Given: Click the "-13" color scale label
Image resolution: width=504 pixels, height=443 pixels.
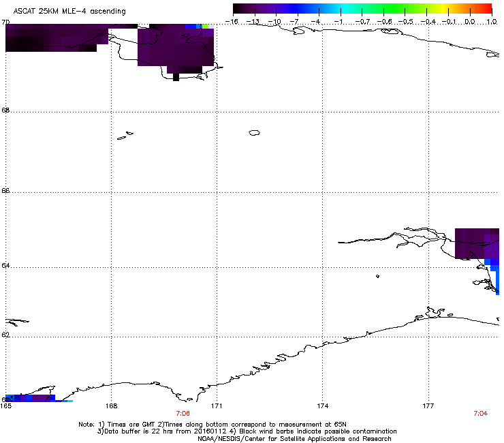Looking at the screenshot, I should click(x=253, y=22).
